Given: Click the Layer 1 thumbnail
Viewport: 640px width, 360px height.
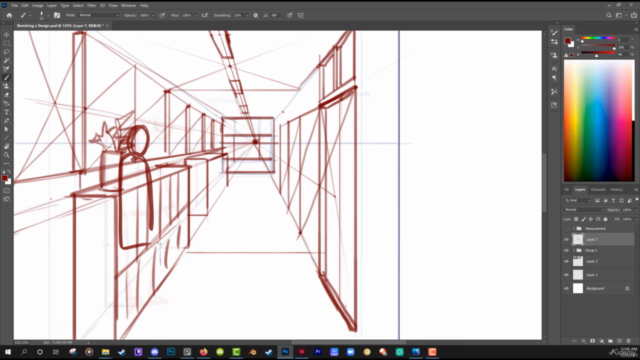Looking at the screenshot, I should [578, 275].
